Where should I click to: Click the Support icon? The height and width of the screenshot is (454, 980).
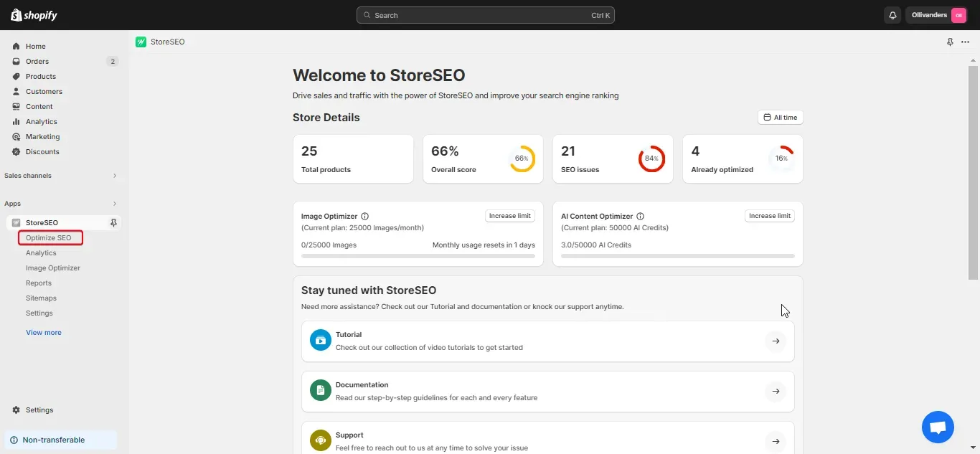point(320,440)
